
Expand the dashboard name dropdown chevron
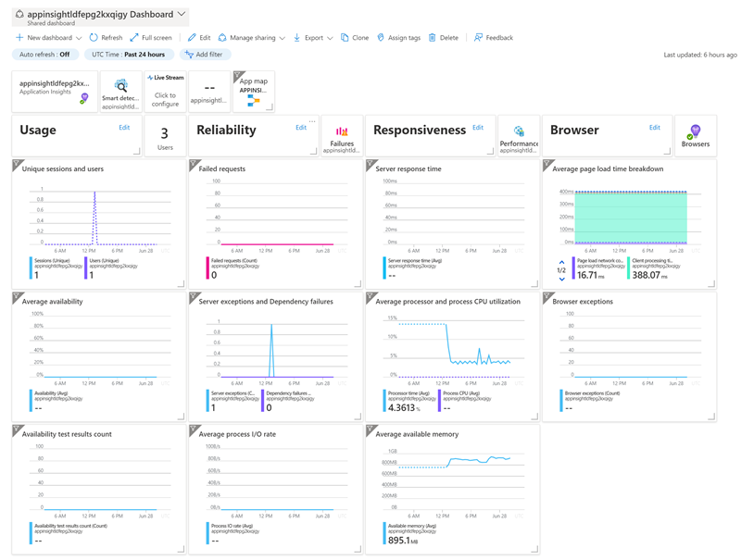(182, 14)
